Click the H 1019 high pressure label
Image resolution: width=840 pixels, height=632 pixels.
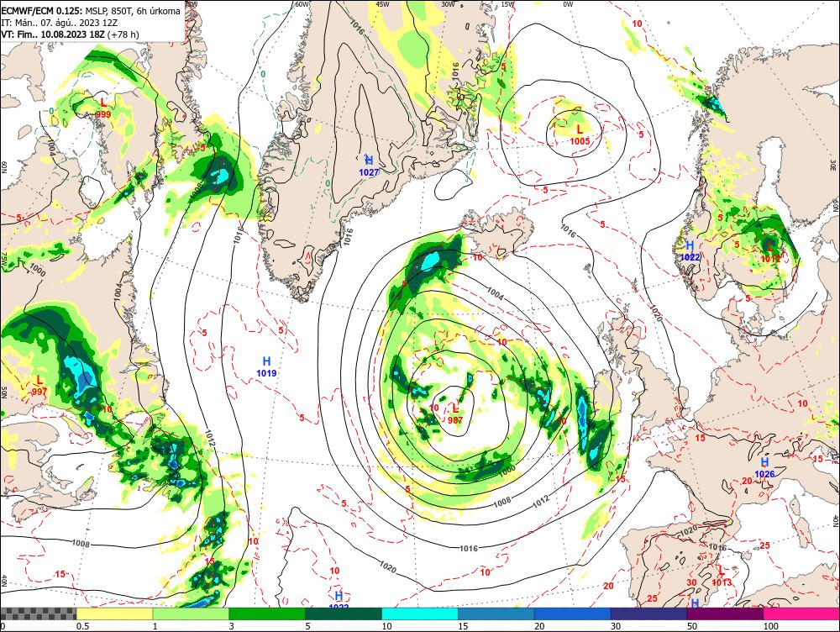266,366
